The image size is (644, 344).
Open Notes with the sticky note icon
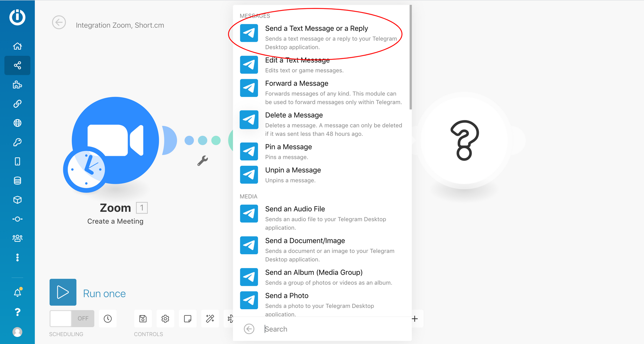tap(188, 319)
